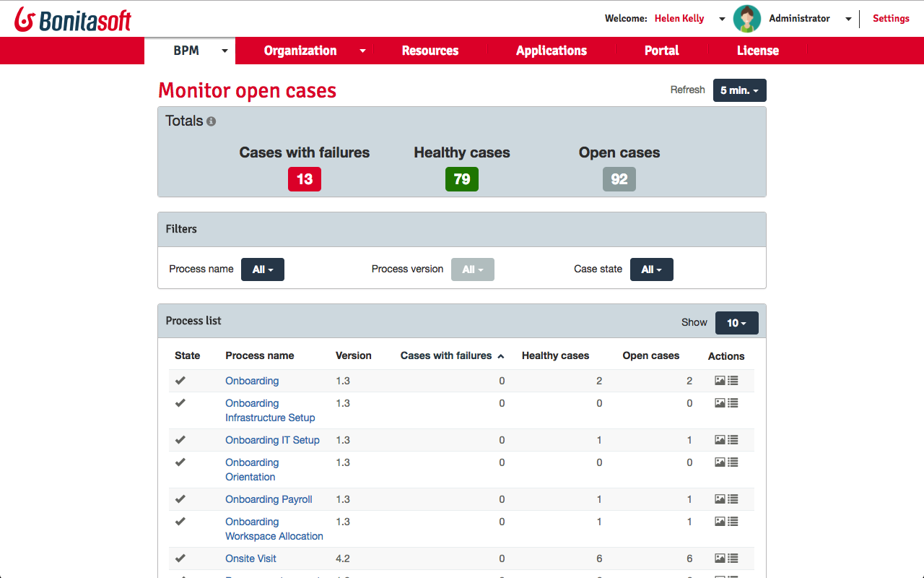Viewport: 924px width, 578px height.
Task: Open the diagram icon for Onsite Visit
Action: coord(720,558)
